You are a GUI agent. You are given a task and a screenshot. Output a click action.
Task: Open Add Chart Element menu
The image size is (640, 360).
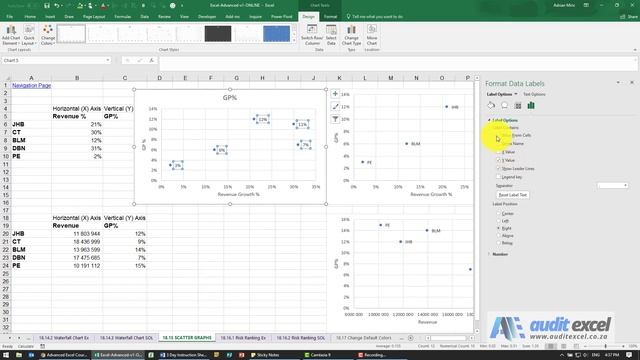11,35
